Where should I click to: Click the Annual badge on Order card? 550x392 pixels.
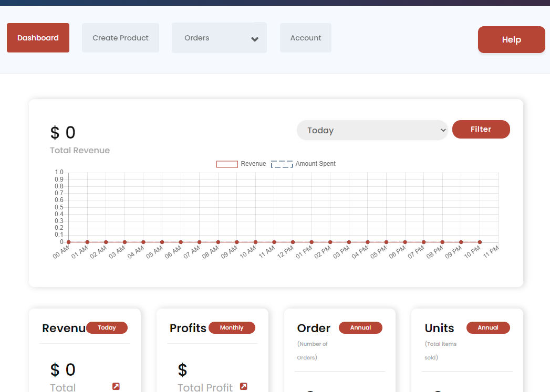coord(360,327)
